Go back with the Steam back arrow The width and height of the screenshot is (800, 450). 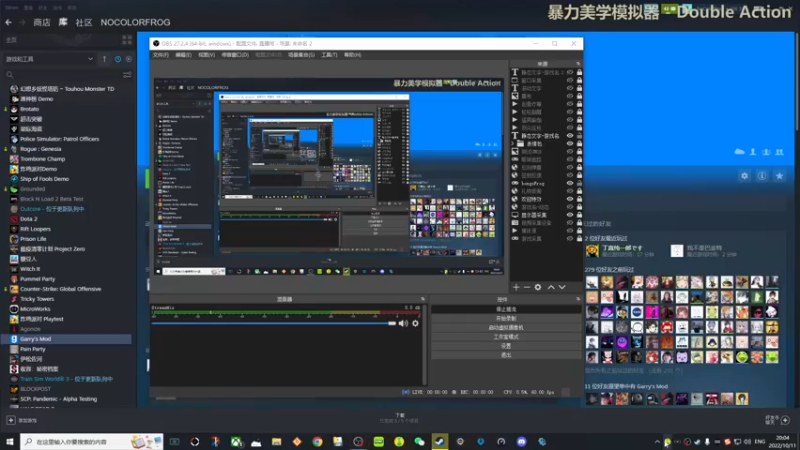[8, 22]
